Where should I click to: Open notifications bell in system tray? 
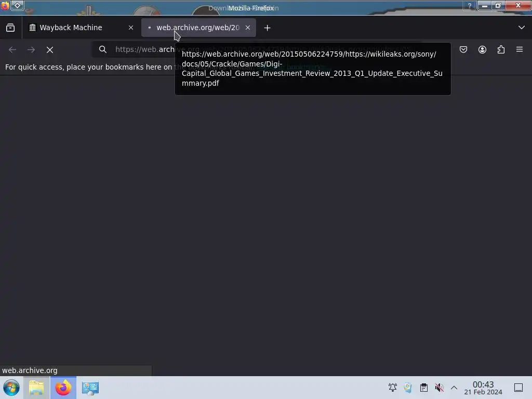(x=393, y=388)
